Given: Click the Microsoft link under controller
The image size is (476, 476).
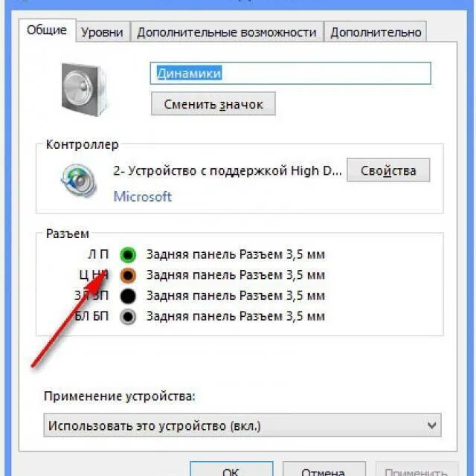Looking at the screenshot, I should 142,196.
